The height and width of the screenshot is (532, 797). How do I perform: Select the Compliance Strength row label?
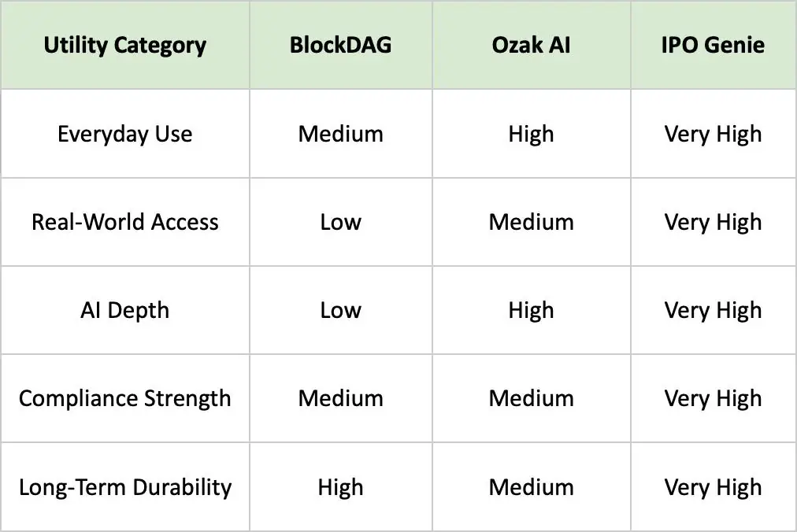[125, 398]
